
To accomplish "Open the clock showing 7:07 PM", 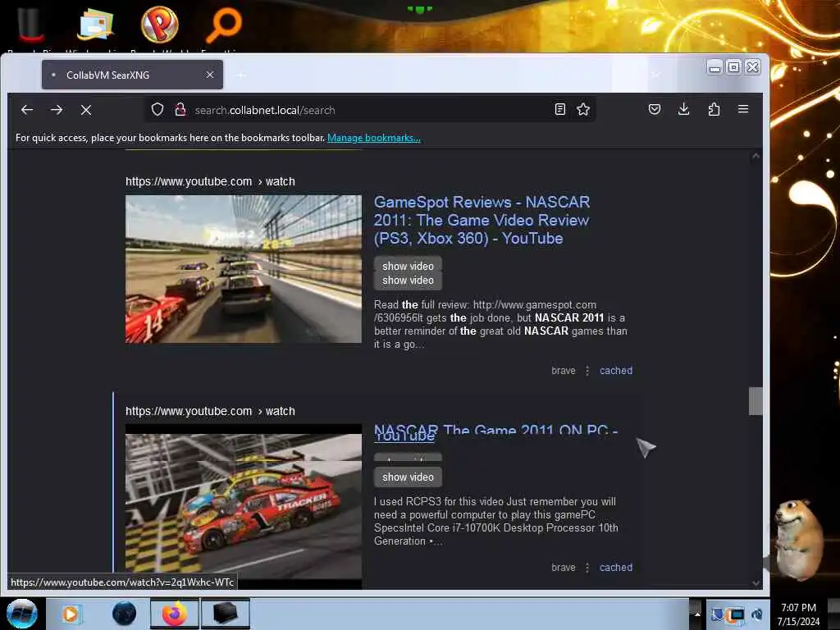I will point(798,614).
